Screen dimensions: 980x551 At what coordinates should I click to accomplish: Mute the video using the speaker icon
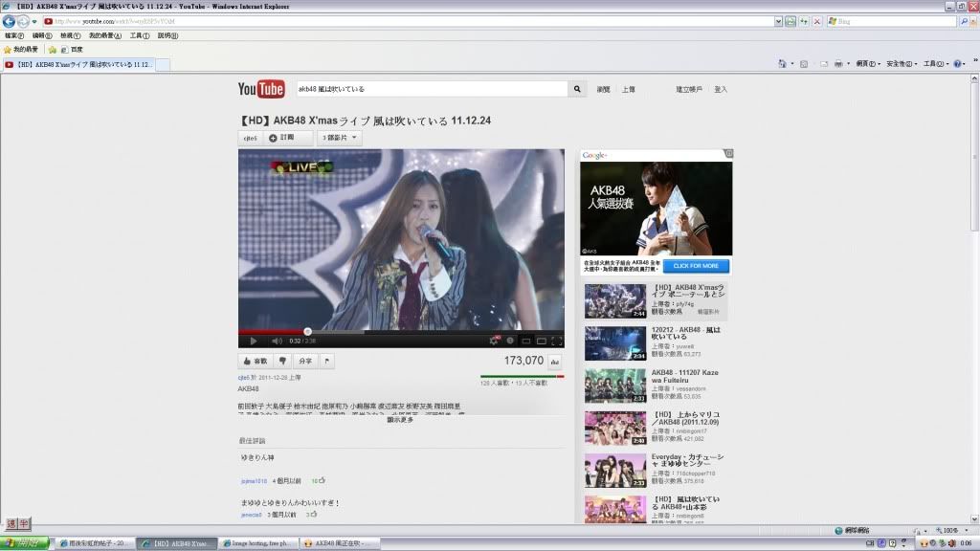pos(277,341)
